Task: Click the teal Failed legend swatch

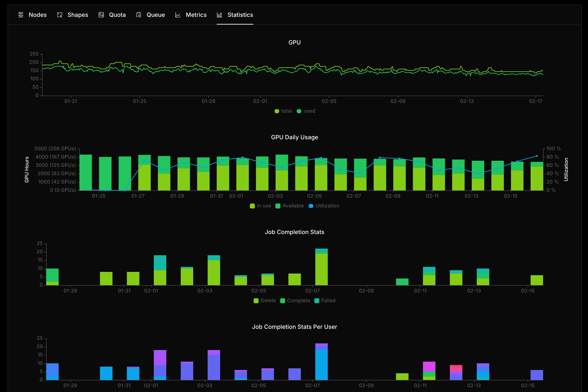Action: (317, 301)
